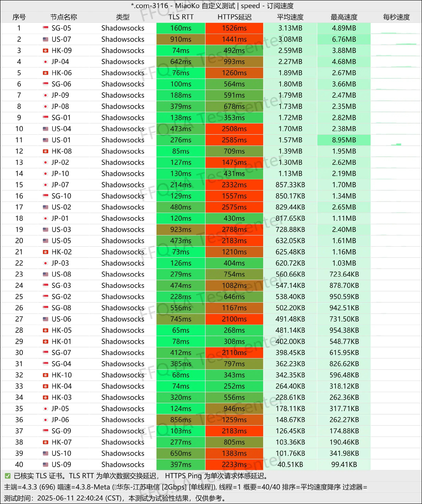Viewport: 422px width, 504px height.
Task: Click the US flag beside US-01
Action: 46,140
